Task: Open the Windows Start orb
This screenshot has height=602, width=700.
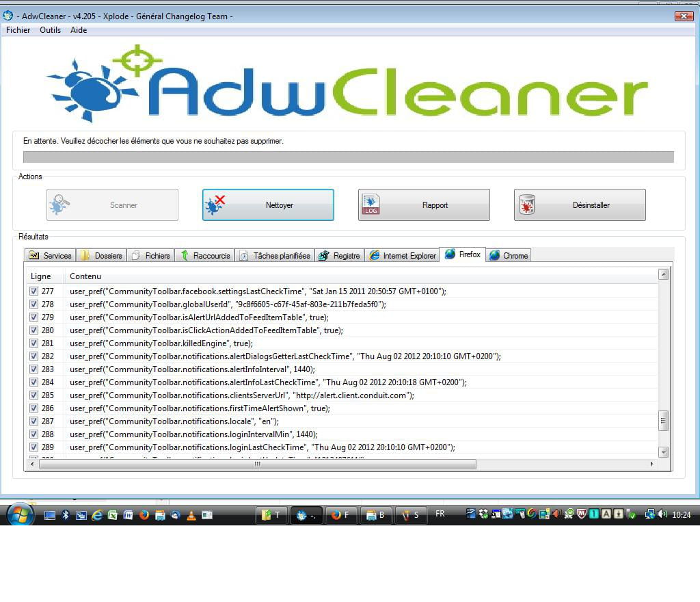Action: click(x=21, y=514)
